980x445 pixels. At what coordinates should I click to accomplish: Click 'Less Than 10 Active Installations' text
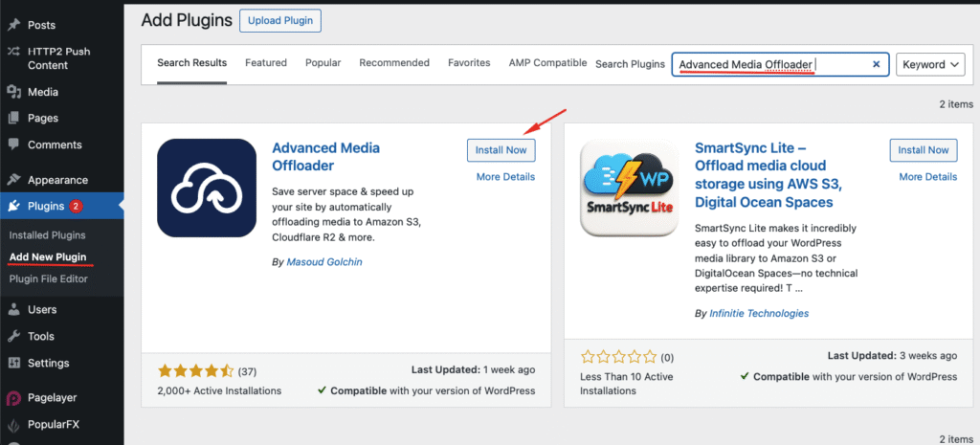pos(626,384)
